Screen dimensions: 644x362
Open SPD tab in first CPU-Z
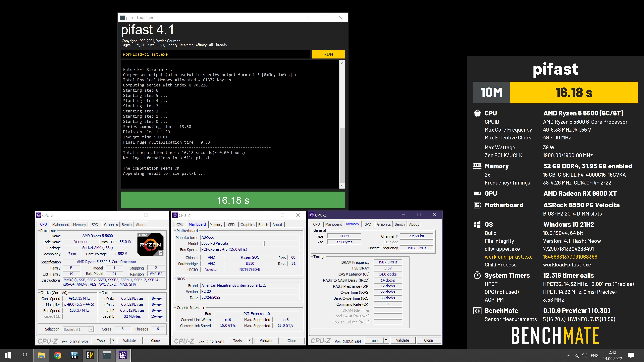click(x=95, y=224)
